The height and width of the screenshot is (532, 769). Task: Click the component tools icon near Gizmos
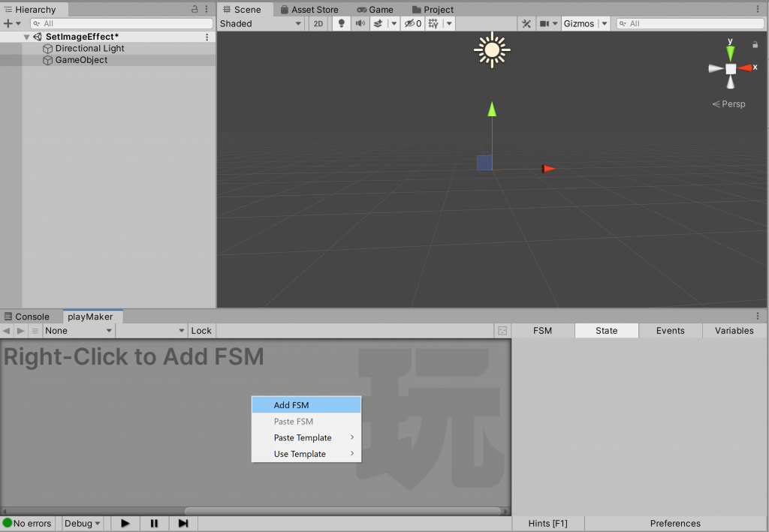pos(526,23)
